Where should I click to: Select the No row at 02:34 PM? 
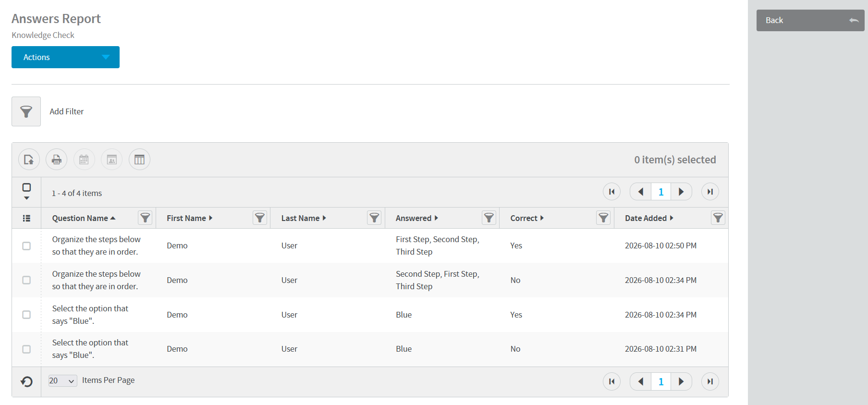tap(26, 280)
